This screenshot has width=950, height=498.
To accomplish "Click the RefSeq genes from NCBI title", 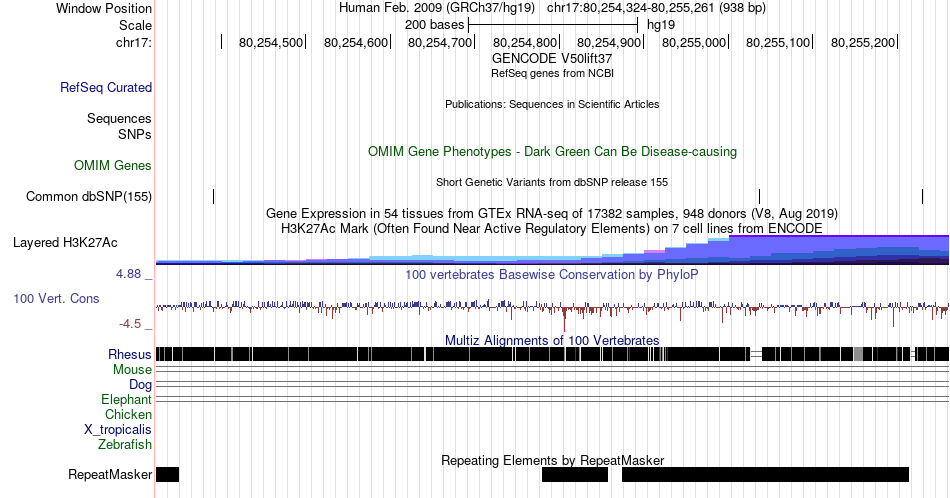I will tap(552, 73).
